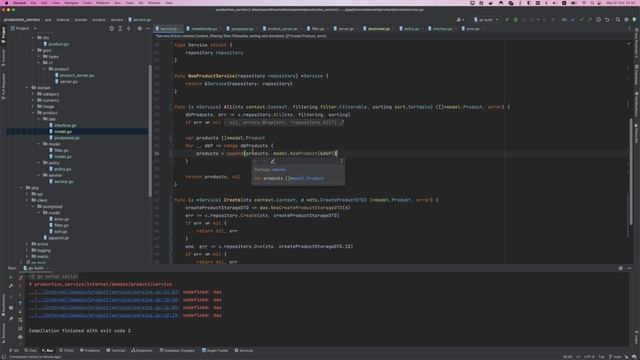Click Expand All icon in Project panel
Screen dimensions: 640x360
coord(120,29)
